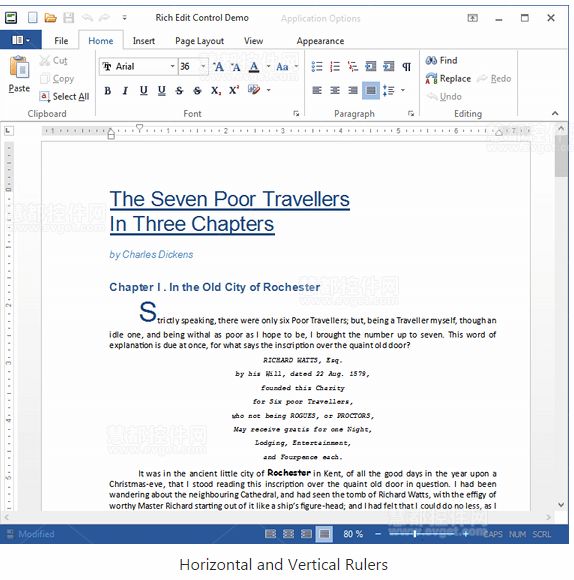Apply font color with the A icon
Viewport: 574px width, 580px height.
pyautogui.click(x=254, y=67)
